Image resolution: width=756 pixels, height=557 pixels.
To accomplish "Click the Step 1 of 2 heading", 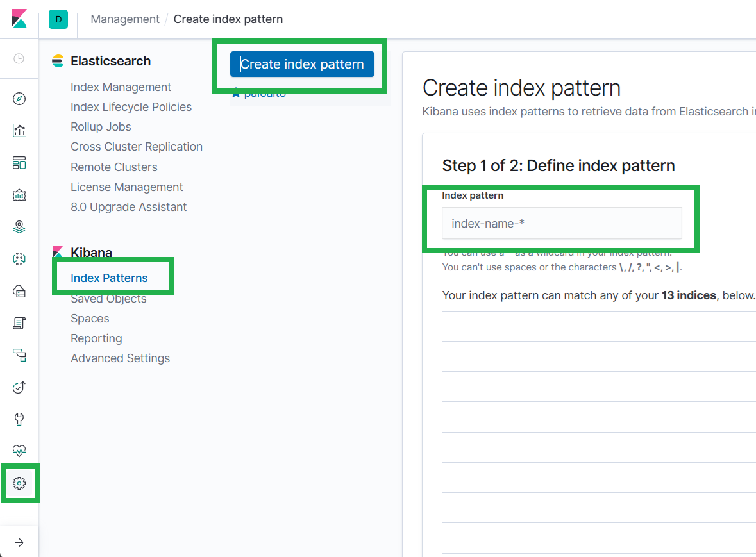I will pos(559,166).
